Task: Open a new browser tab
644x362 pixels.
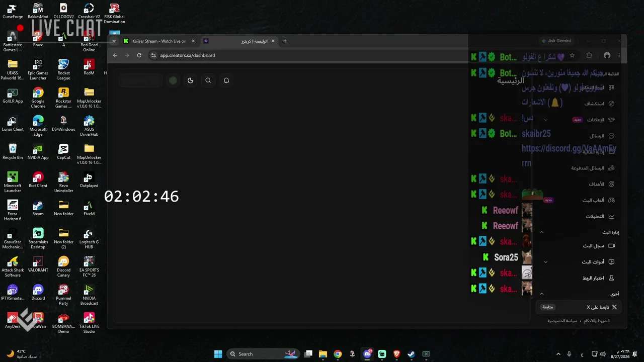Action: [x=285, y=41]
